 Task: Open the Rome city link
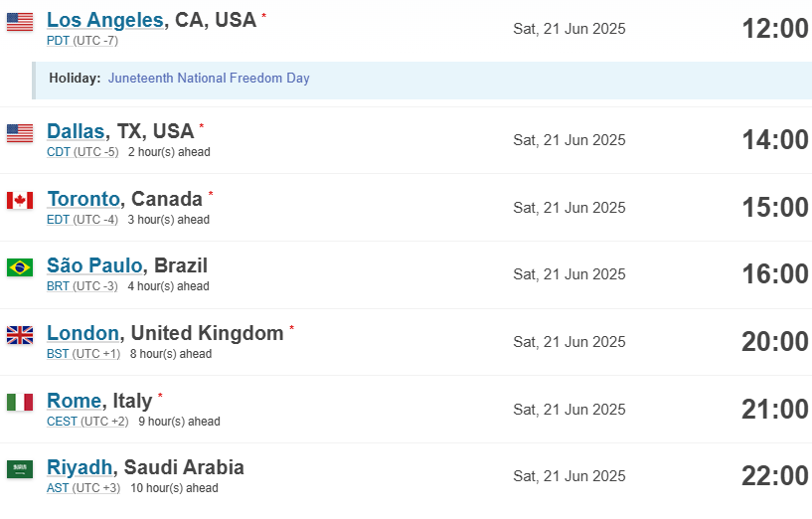point(74,401)
